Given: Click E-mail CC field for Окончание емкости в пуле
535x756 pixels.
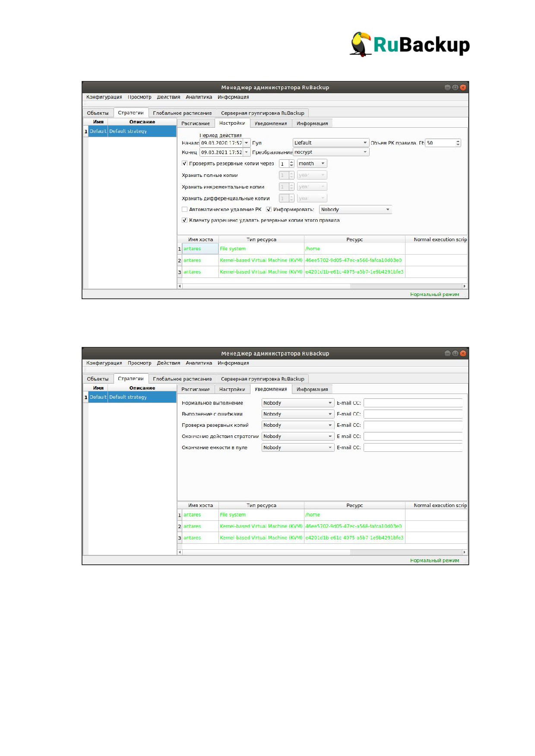Looking at the screenshot, I should click(x=413, y=448).
